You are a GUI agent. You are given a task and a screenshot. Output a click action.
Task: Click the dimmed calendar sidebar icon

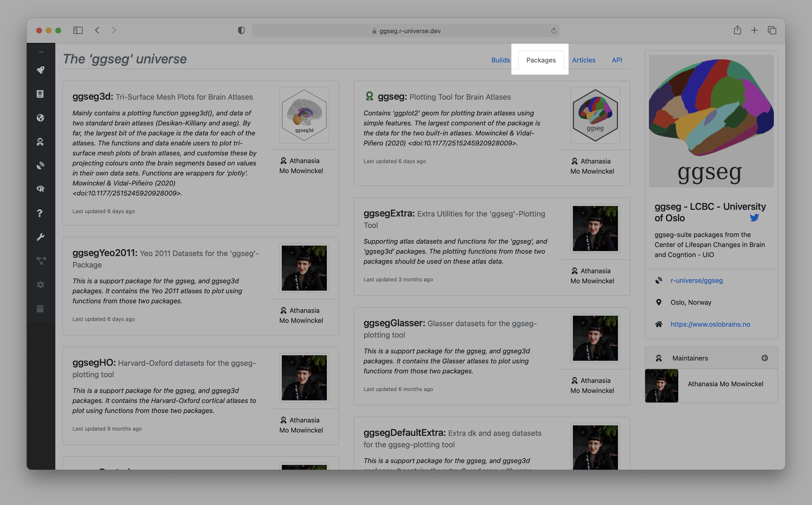pyautogui.click(x=40, y=309)
